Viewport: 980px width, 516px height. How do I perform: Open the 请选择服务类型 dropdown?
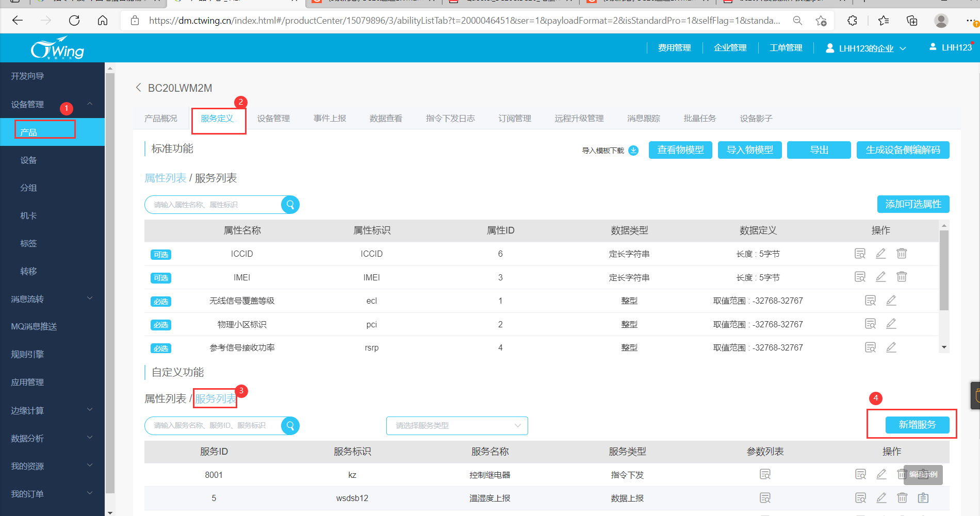[x=457, y=426]
